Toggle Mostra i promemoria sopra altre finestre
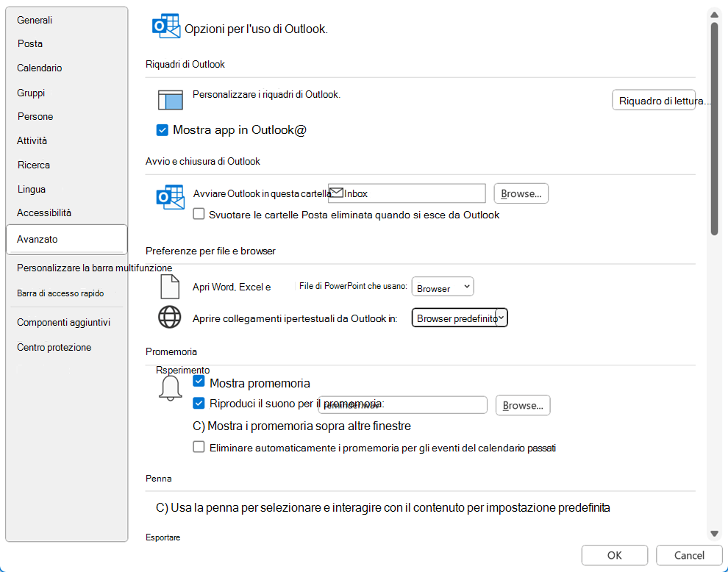The width and height of the screenshot is (728, 572). coord(301,426)
